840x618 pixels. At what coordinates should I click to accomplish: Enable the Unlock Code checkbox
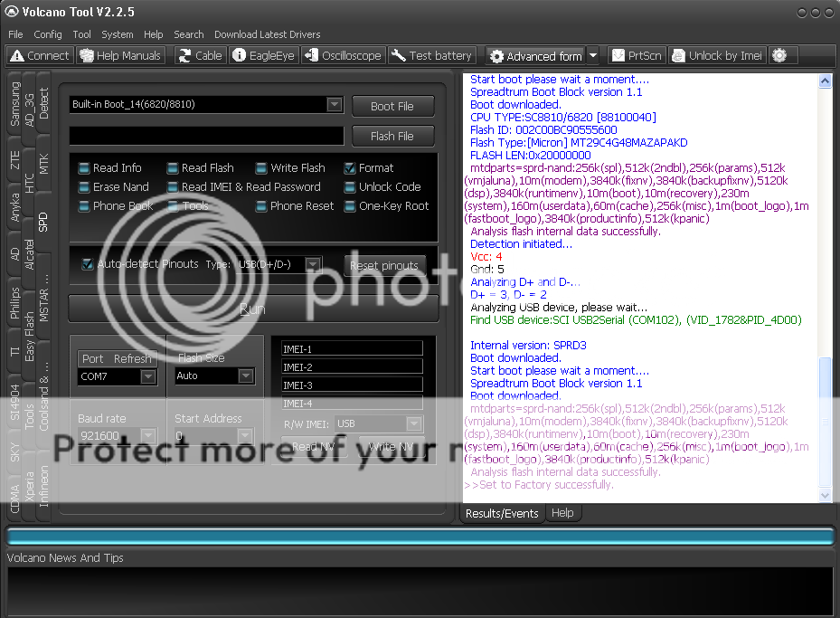pos(350,187)
